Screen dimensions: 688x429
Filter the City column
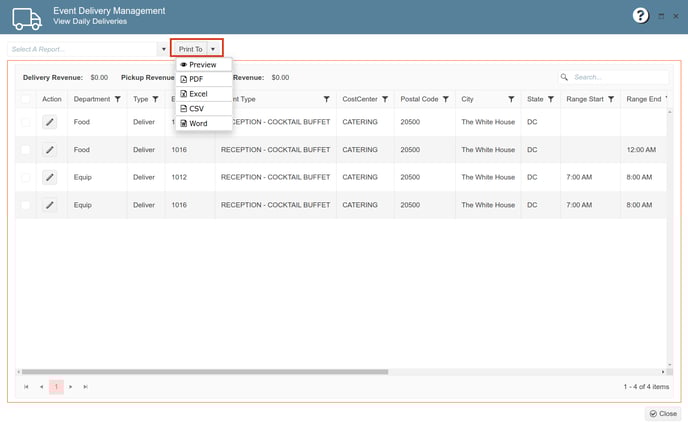point(511,99)
